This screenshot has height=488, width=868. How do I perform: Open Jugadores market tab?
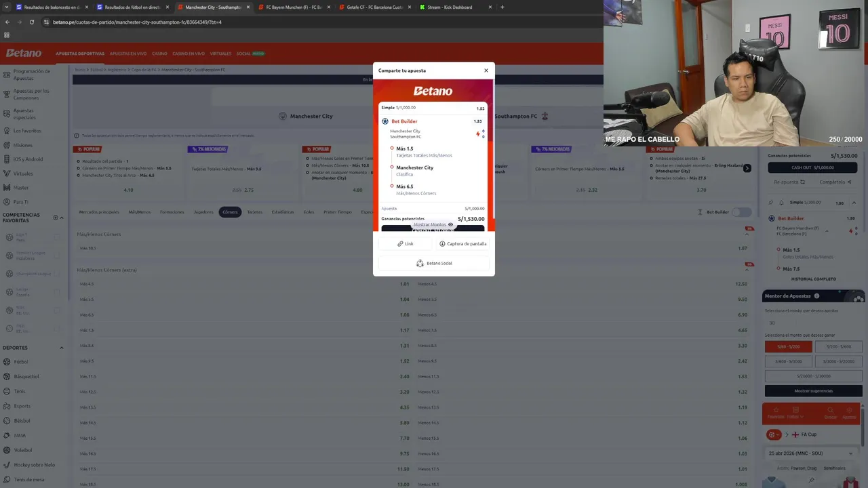tap(203, 212)
